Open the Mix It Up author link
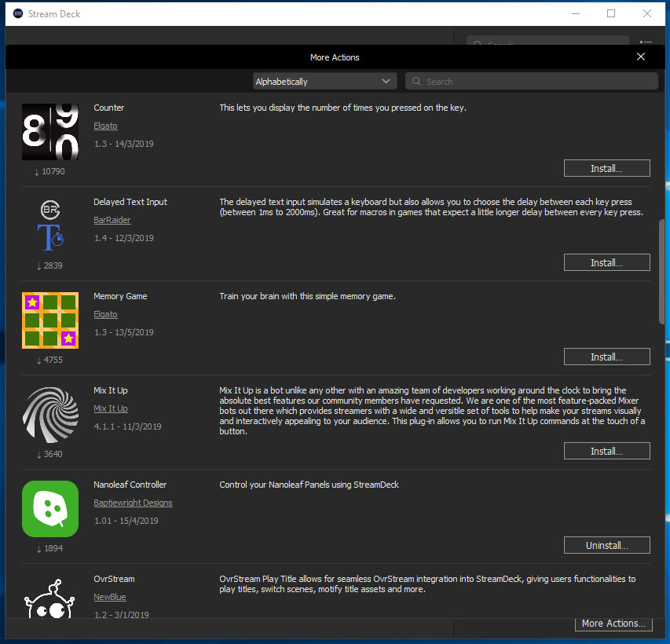This screenshot has height=644, width=670. tap(111, 408)
